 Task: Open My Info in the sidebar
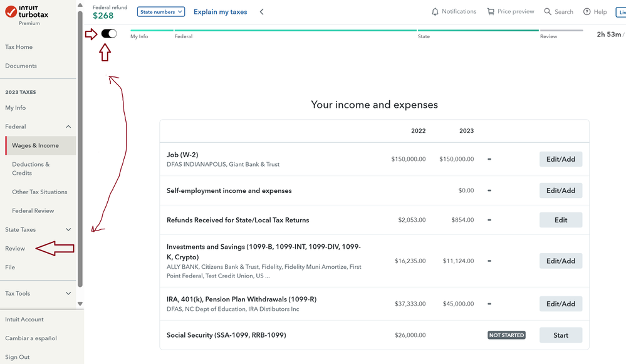point(15,108)
